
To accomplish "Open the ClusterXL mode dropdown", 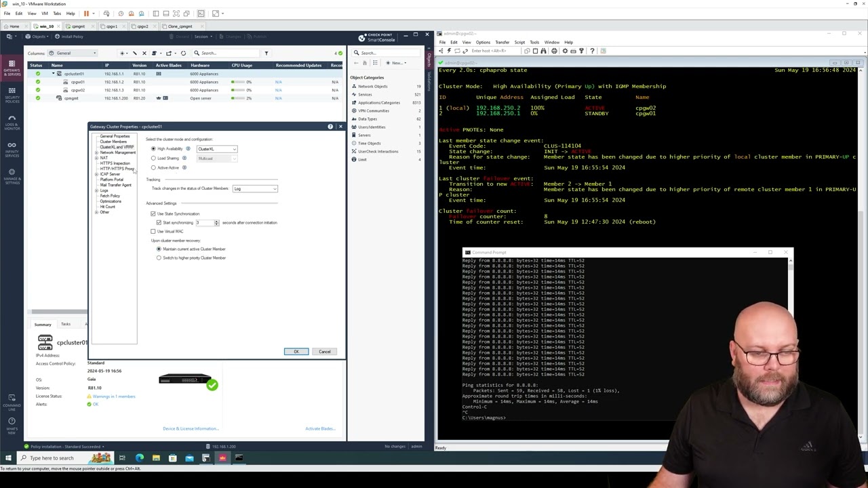I will (x=216, y=148).
